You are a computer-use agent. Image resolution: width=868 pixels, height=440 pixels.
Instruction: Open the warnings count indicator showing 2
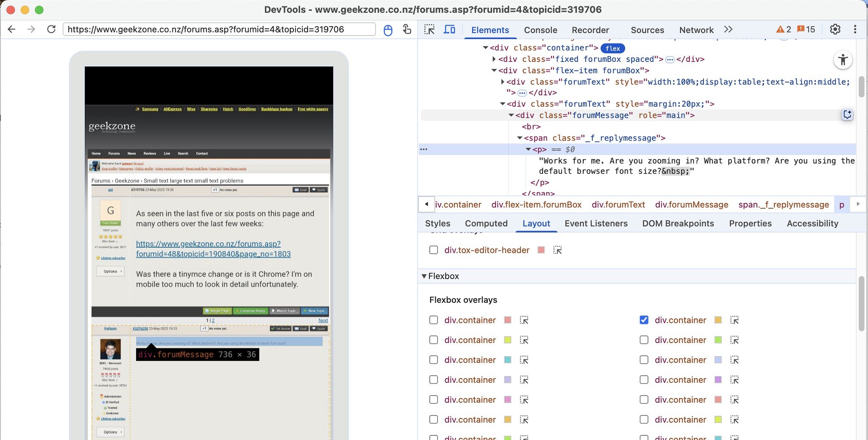click(783, 29)
